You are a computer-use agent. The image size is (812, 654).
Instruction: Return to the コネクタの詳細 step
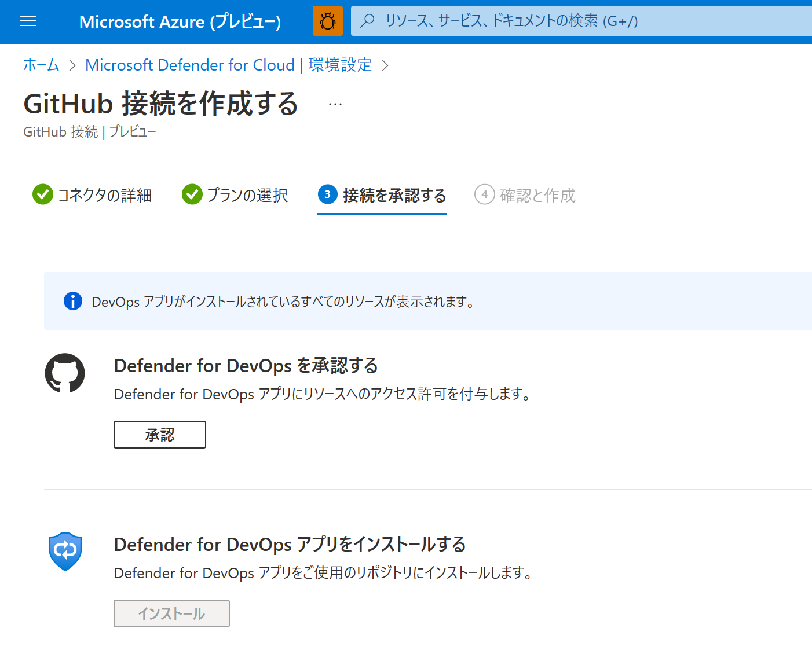[x=104, y=196]
